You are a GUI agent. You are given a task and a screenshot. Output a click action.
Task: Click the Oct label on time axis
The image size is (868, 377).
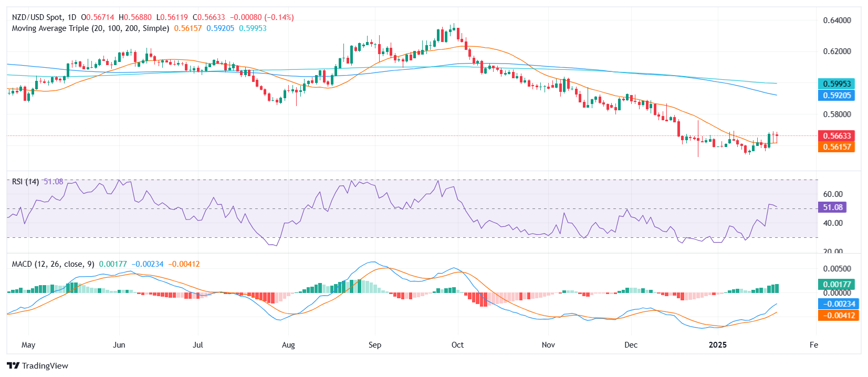pyautogui.click(x=457, y=345)
